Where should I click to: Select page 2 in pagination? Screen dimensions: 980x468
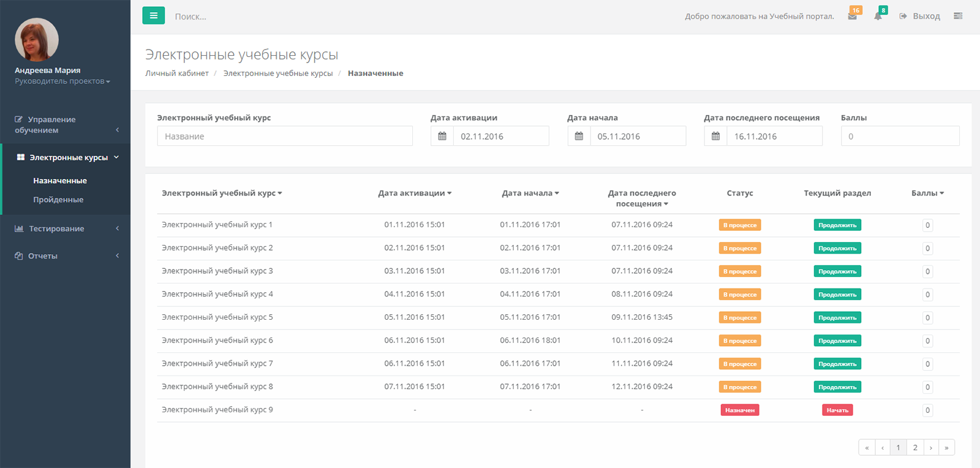915,448
